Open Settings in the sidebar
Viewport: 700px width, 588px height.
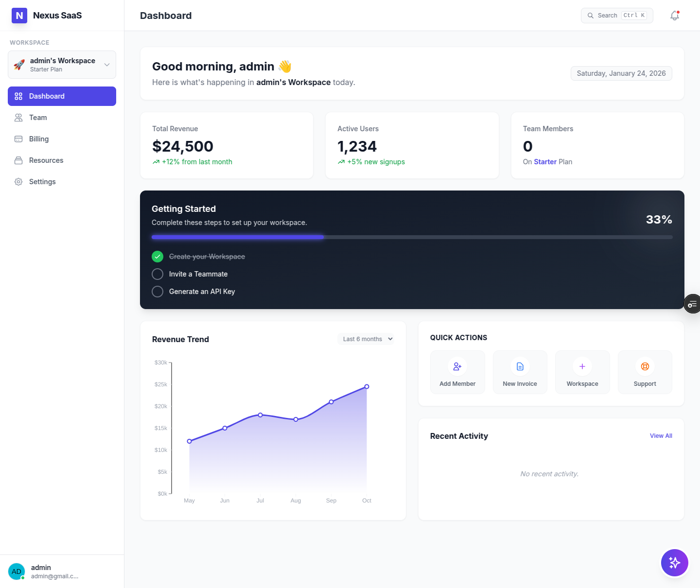(x=62, y=182)
